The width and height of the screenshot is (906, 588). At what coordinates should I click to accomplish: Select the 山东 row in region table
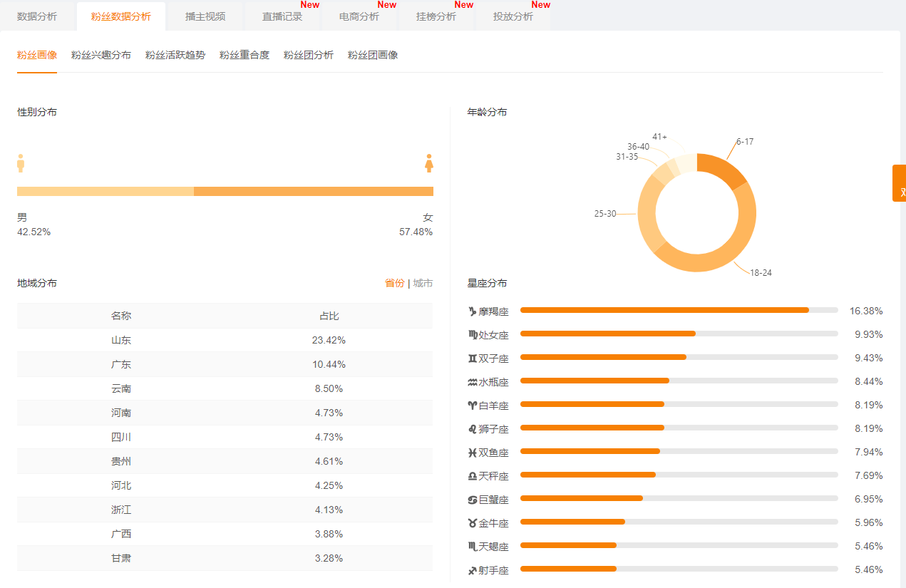coord(225,340)
